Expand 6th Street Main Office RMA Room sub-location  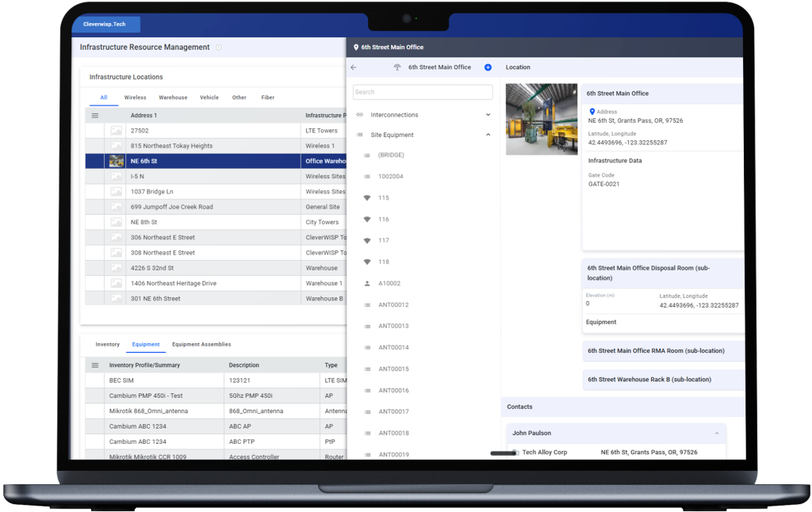[663, 351]
